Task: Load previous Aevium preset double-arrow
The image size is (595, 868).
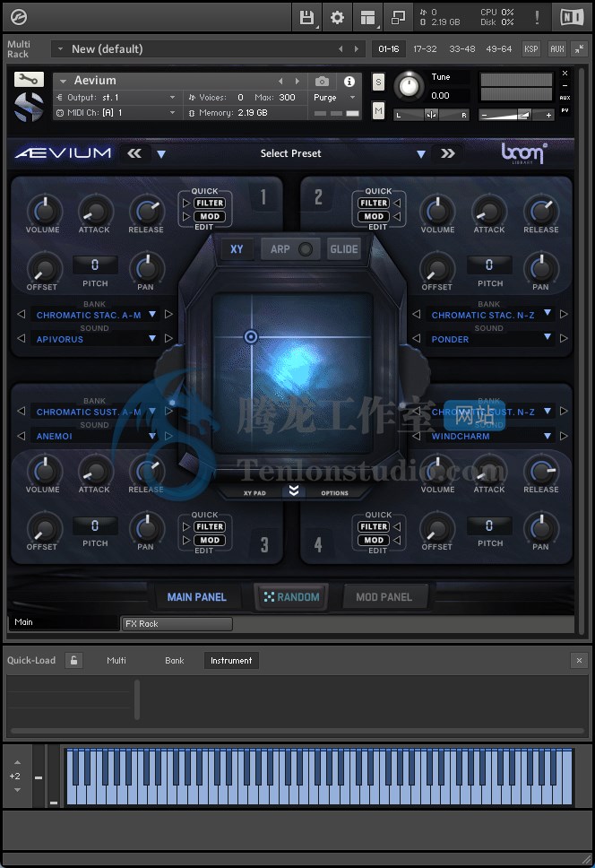Action: (x=134, y=153)
